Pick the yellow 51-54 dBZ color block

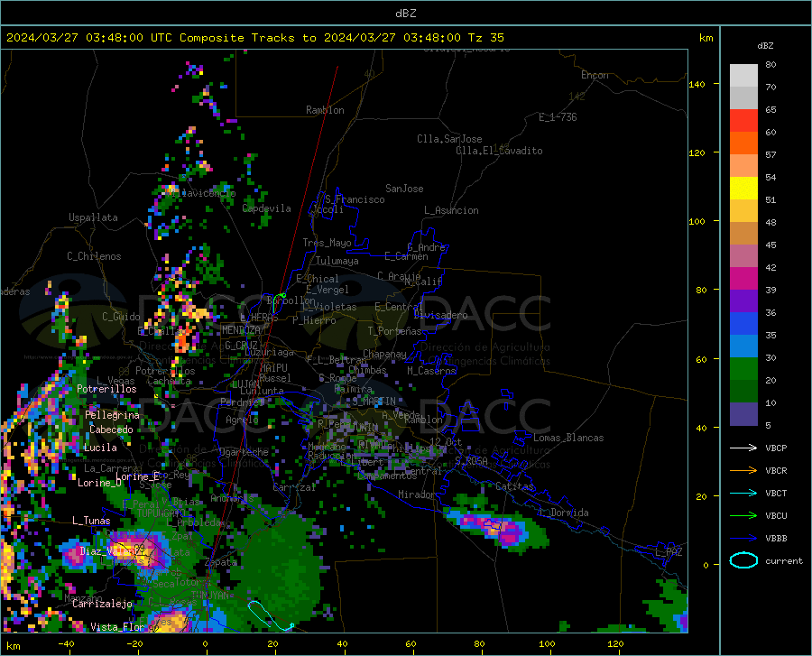743,189
